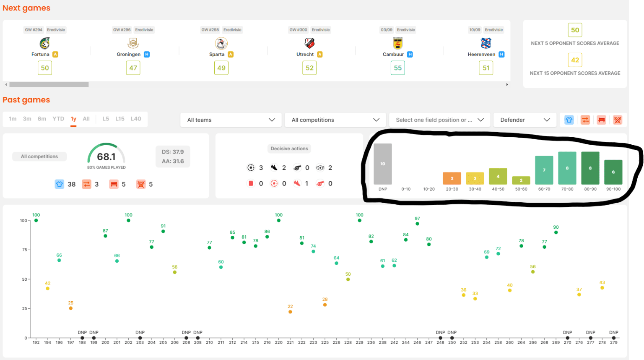
Task: Click the blue shirt icon beside 38
Action: point(60,184)
